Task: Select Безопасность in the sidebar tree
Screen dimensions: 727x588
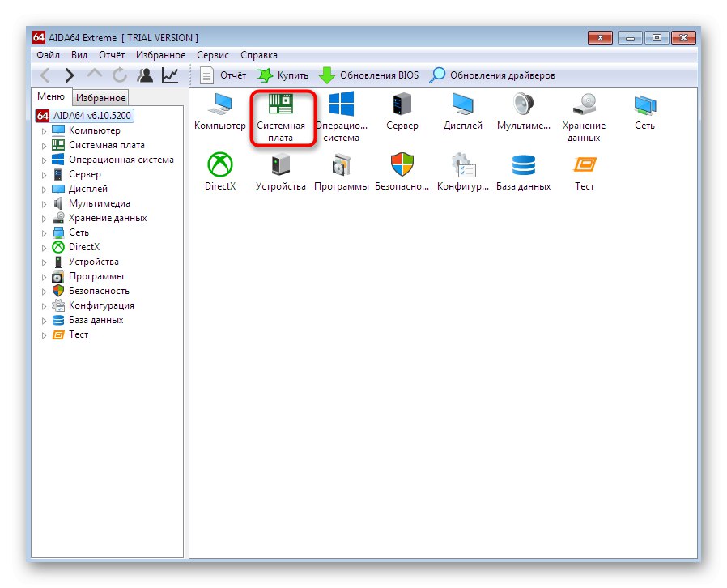Action: pos(99,291)
